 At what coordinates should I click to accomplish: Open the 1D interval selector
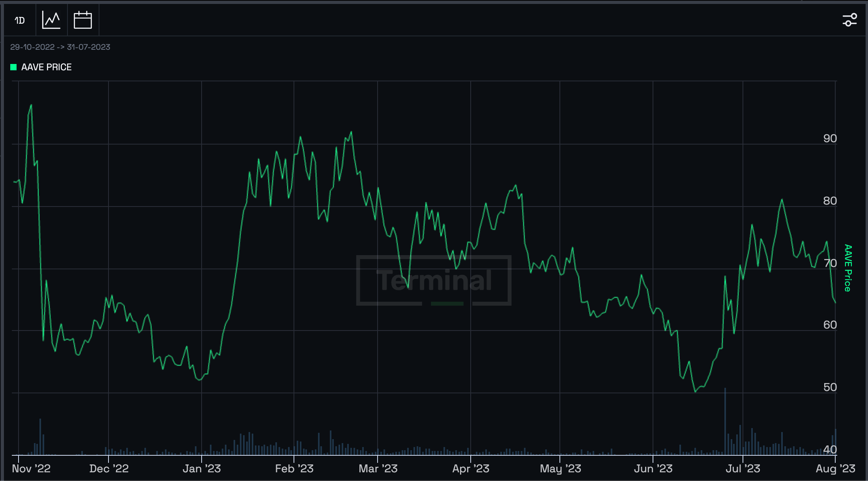(x=20, y=20)
